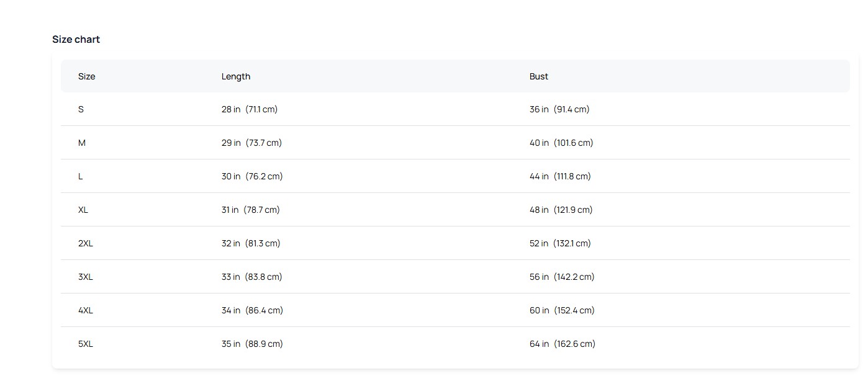Click the 28 in length value
This screenshot has width=868, height=381.
tap(231, 109)
